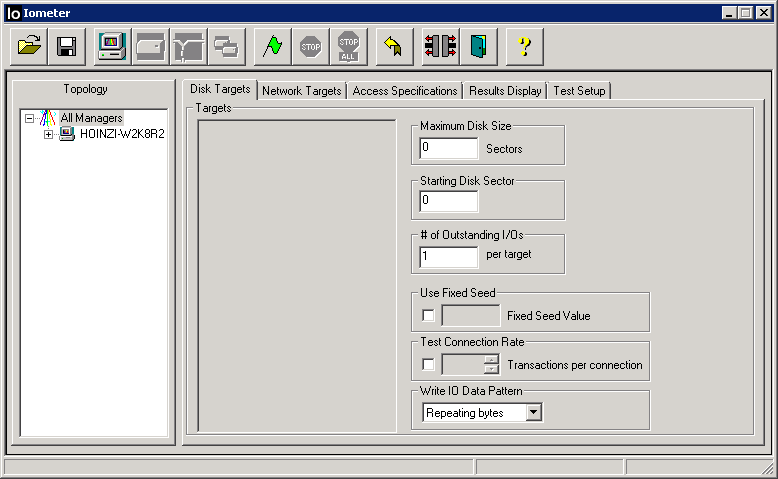
Task: Open the Results Display tab
Action: click(x=505, y=91)
